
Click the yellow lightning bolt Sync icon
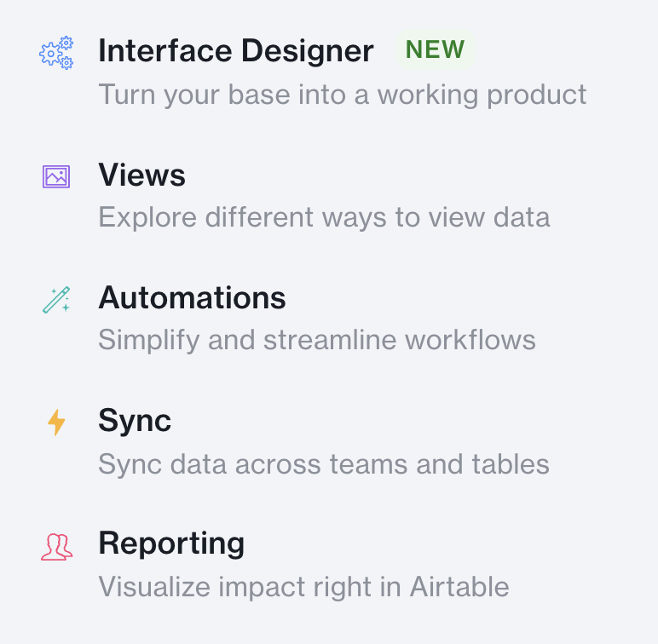(56, 423)
